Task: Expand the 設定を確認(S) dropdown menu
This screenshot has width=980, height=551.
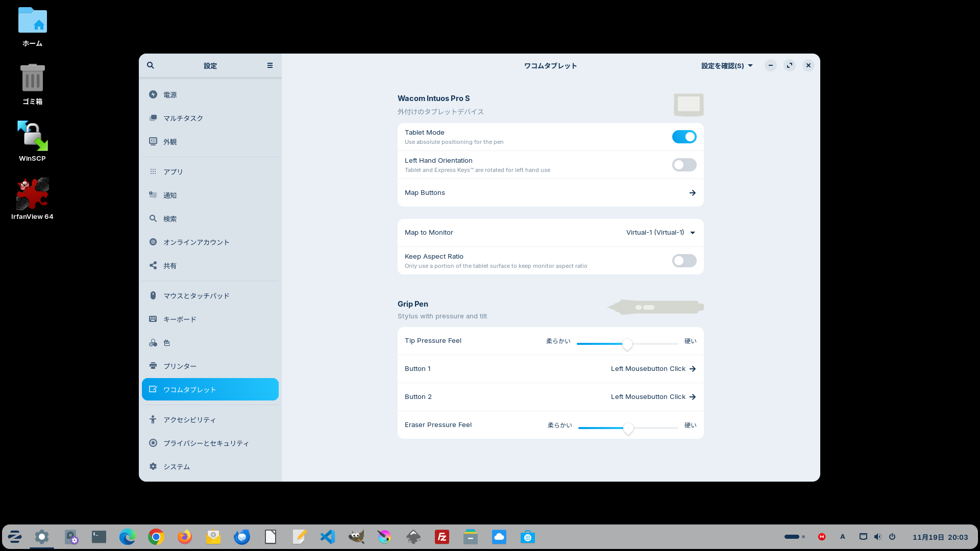Action: [726, 66]
